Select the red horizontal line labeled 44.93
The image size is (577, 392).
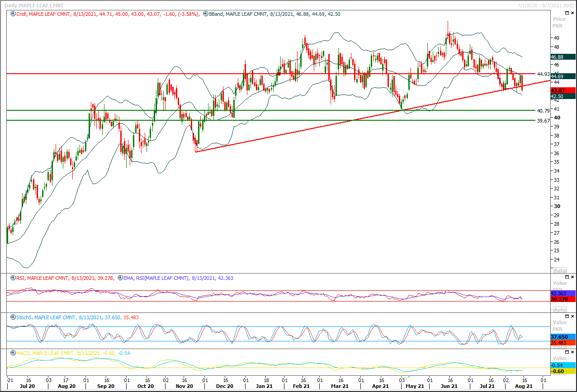(x=271, y=74)
